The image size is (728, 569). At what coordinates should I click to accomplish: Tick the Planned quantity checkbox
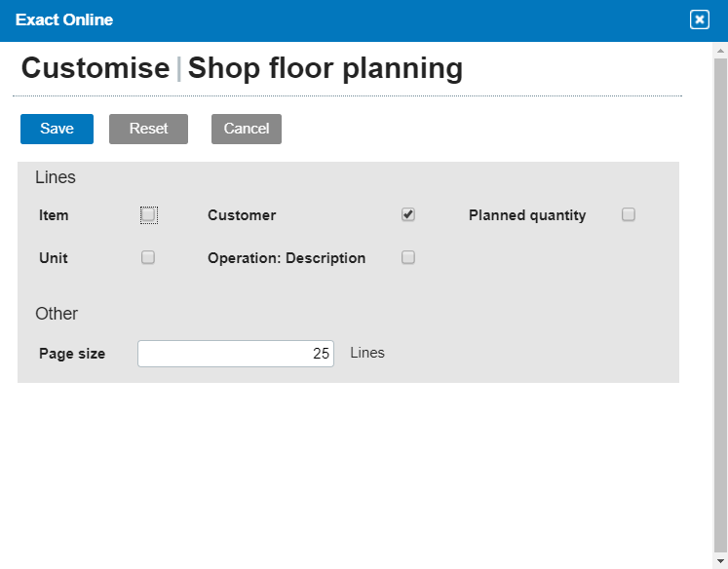[629, 214]
